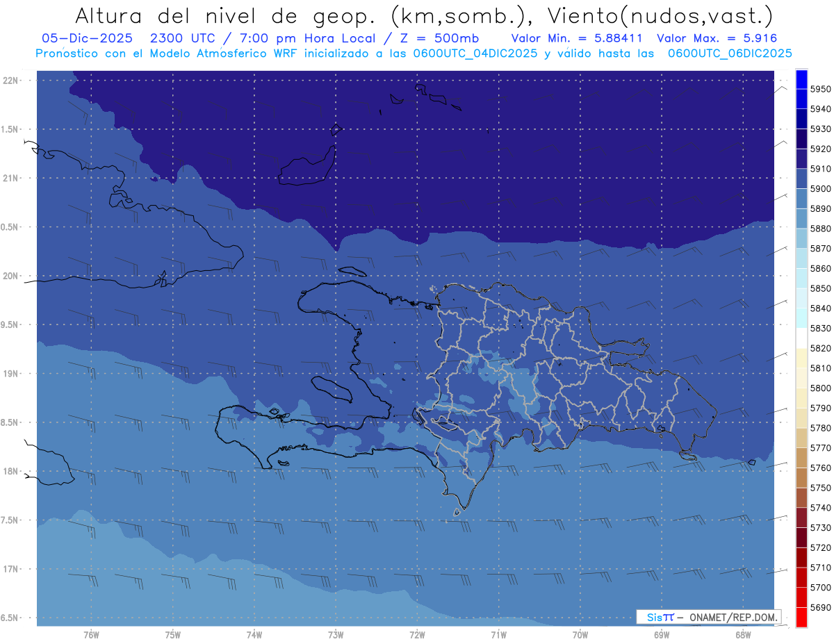Click the 5870 color bar label
Screen dimensions: 834x644
pyautogui.click(x=821, y=248)
